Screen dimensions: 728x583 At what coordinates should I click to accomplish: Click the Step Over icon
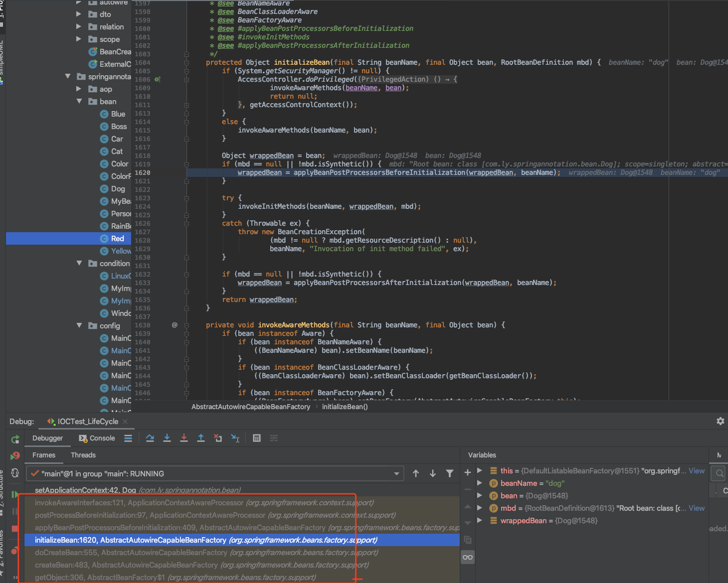(150, 438)
